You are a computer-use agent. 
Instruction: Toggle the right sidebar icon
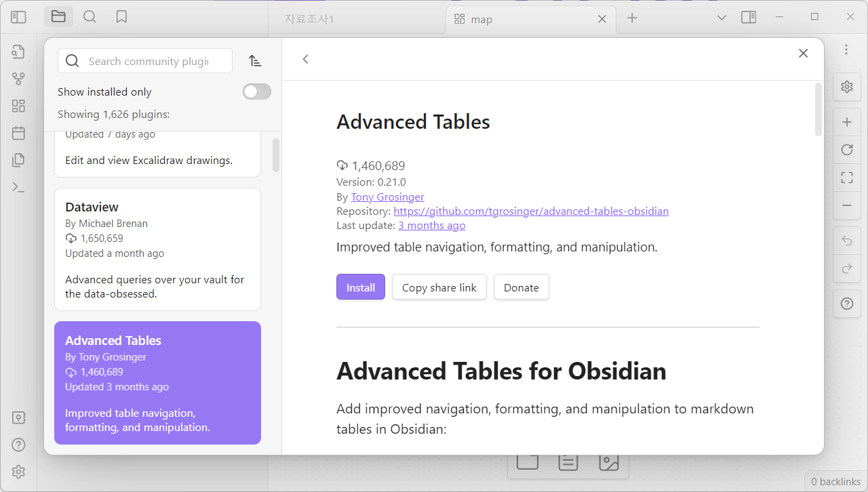tap(749, 18)
